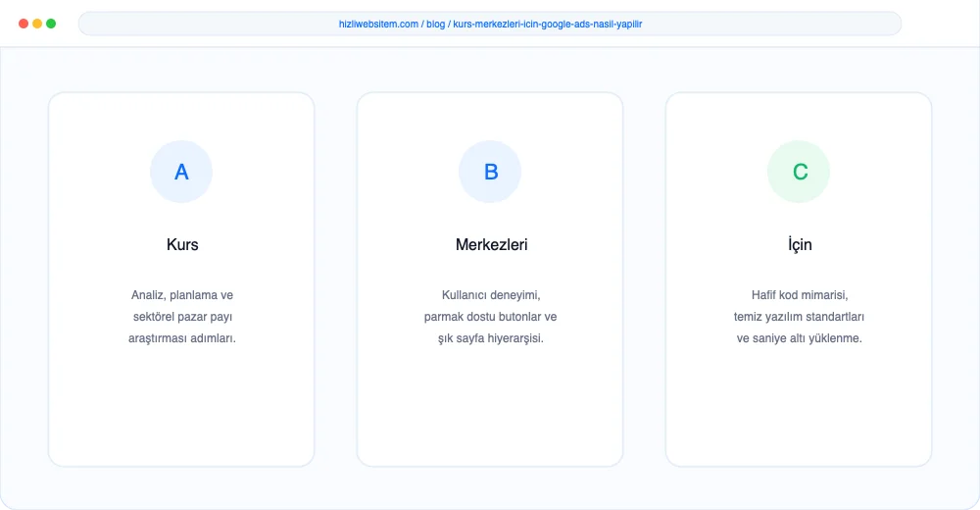Click the text 've saniye altı yüklenme.'
Screen dimensions: 980x510
coord(799,338)
